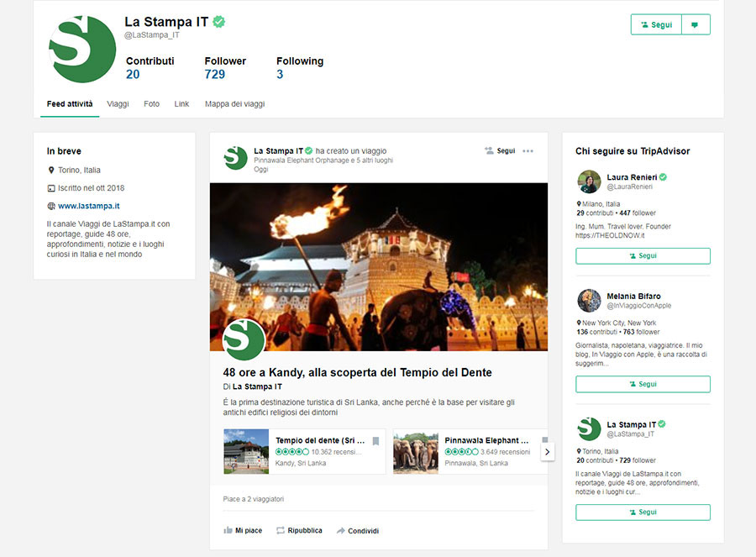This screenshot has height=557, width=756.
Task: Click the Pinnawala Elephant Orphanage e 5 altri luoghi subtitle
Action: click(x=323, y=160)
